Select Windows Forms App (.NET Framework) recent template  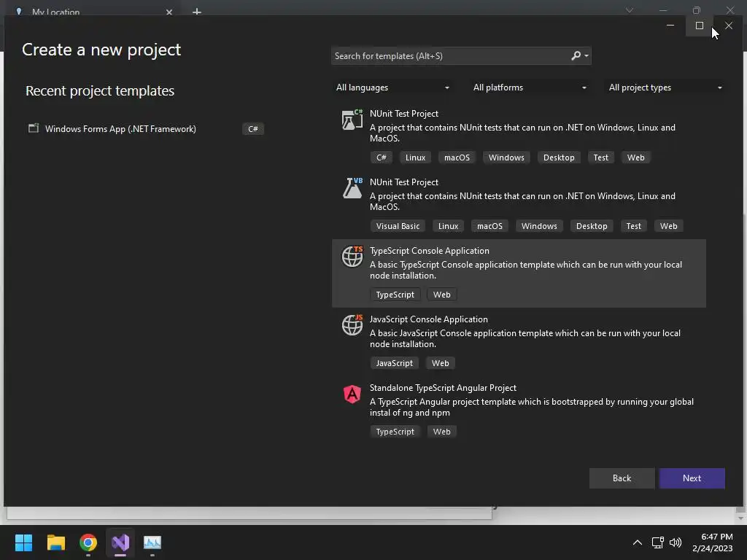pyautogui.click(x=146, y=129)
